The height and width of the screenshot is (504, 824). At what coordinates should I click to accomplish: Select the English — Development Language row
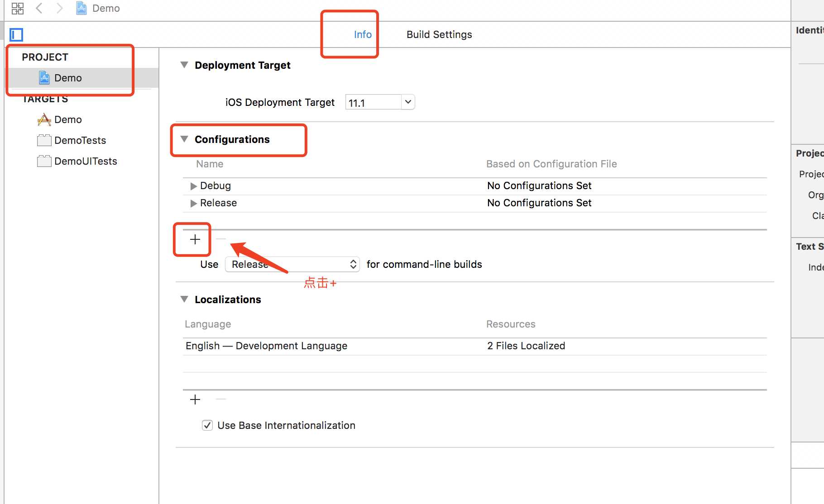[x=475, y=346]
